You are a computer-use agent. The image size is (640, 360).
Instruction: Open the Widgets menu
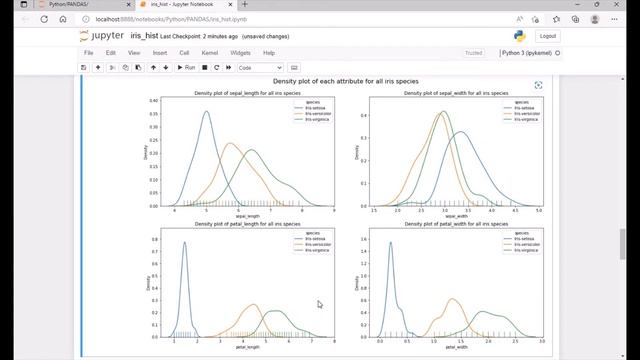pos(240,53)
